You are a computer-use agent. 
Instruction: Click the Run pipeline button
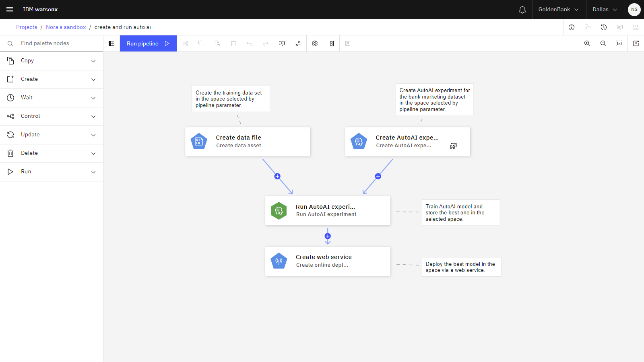click(x=149, y=43)
